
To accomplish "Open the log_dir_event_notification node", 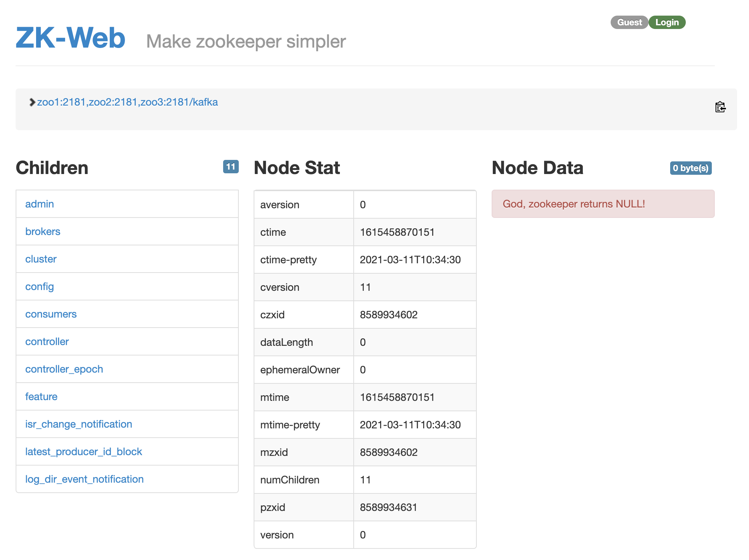I will 84,479.
